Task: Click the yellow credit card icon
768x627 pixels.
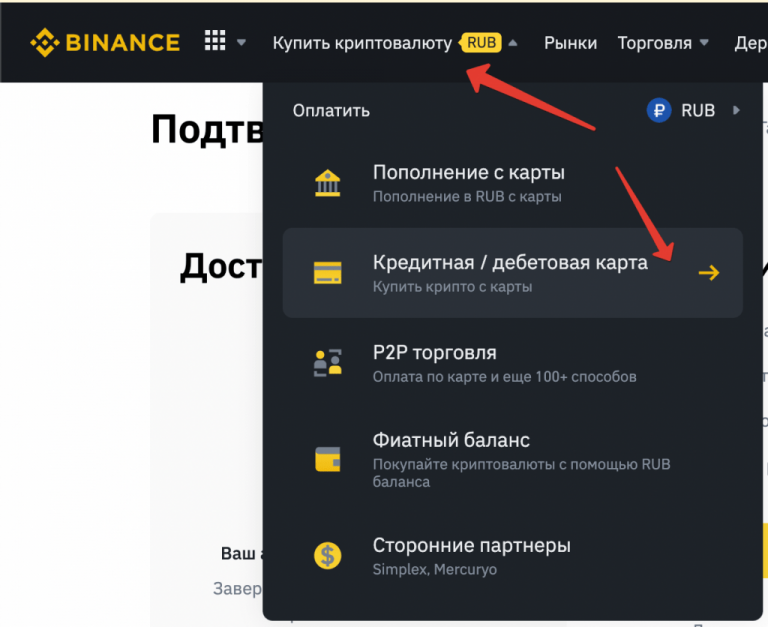Action: [327, 273]
